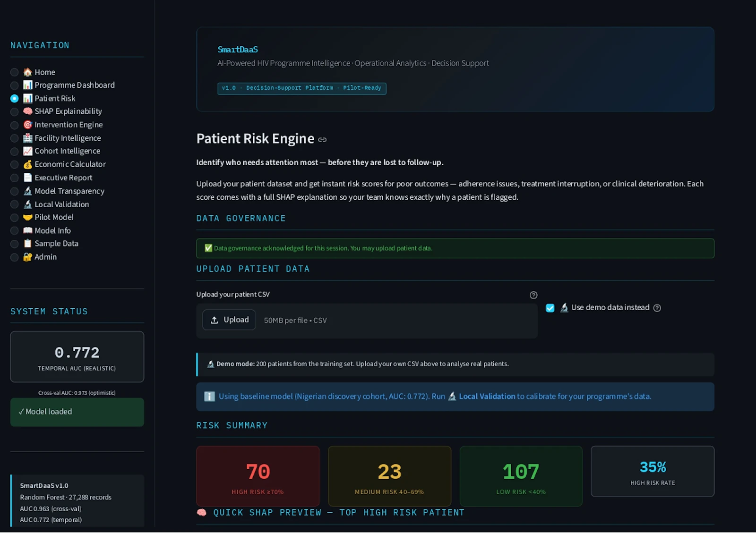Click the Home house icon

(x=28, y=72)
